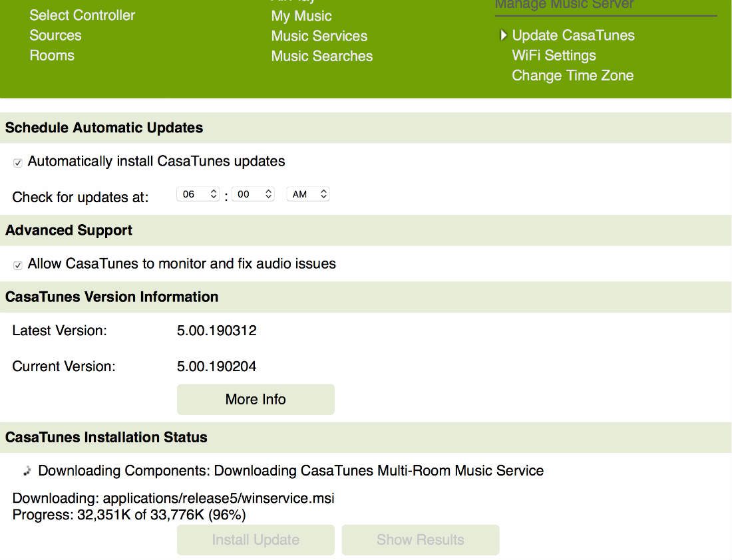Click the Progress 32,351K of 33,776K text
Image resolution: width=732 pixels, height=560 pixels.
129,515
